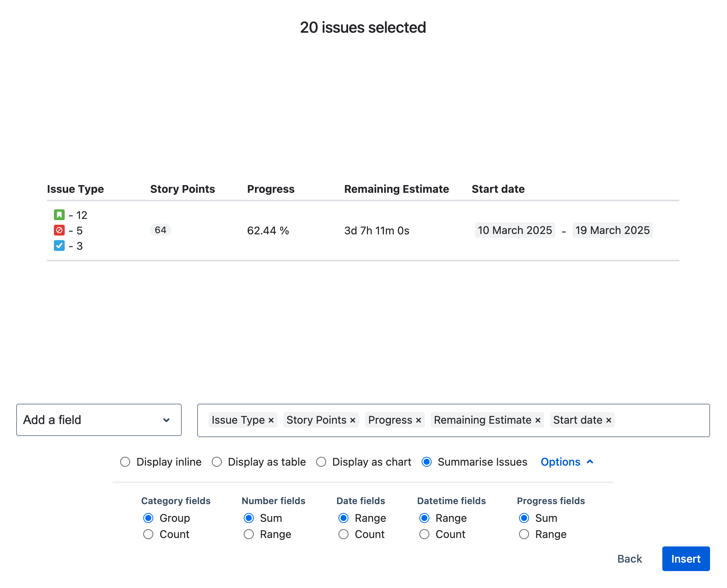Click the 62.44 % progress value
The image size is (727, 588).
point(268,231)
